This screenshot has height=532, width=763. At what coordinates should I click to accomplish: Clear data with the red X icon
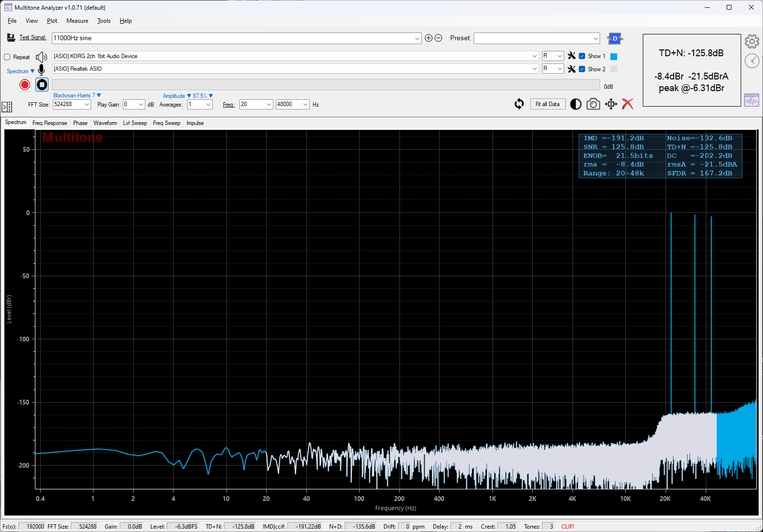click(x=627, y=104)
